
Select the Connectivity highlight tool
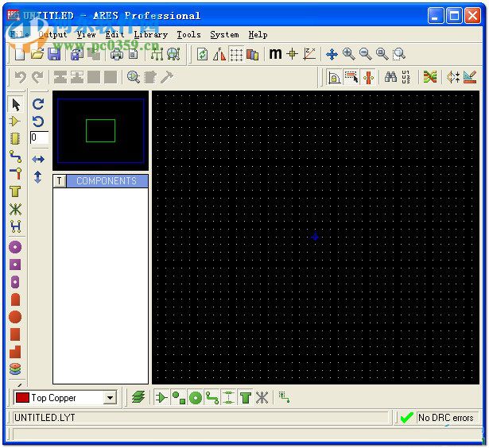[x=15, y=226]
